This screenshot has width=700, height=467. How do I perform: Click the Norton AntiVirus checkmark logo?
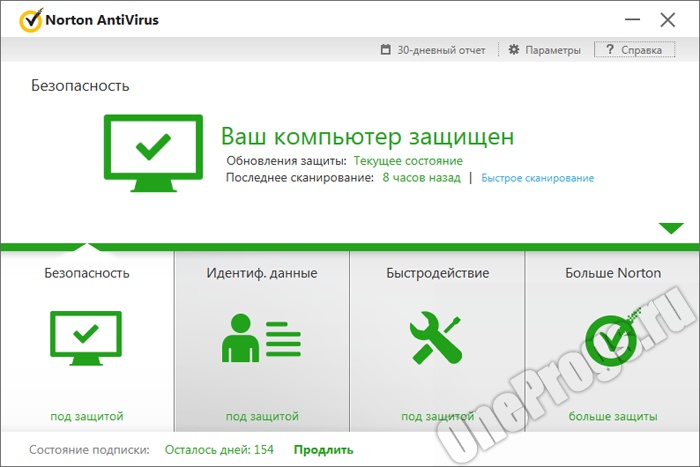(x=31, y=20)
